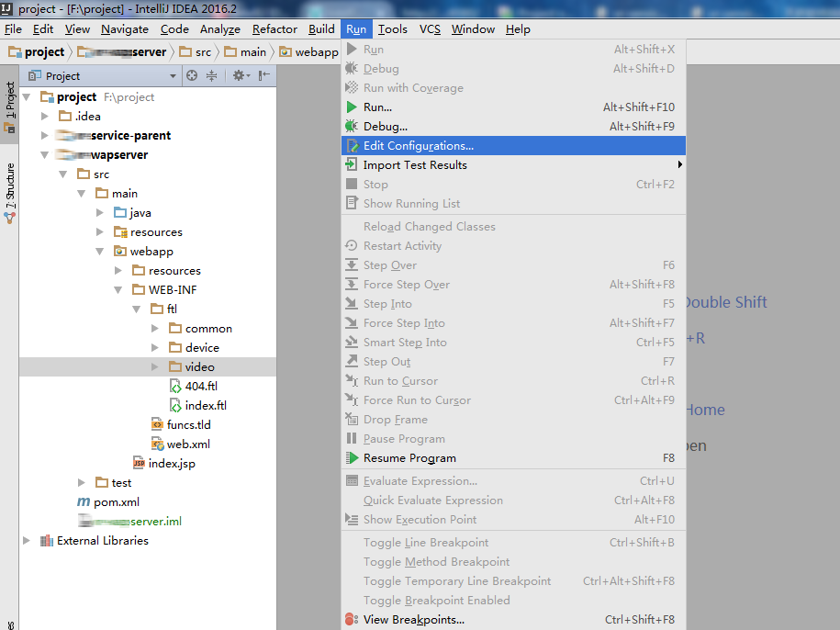The image size is (840, 630).
Task: Select the server.iml file in tree
Action: 129,522
